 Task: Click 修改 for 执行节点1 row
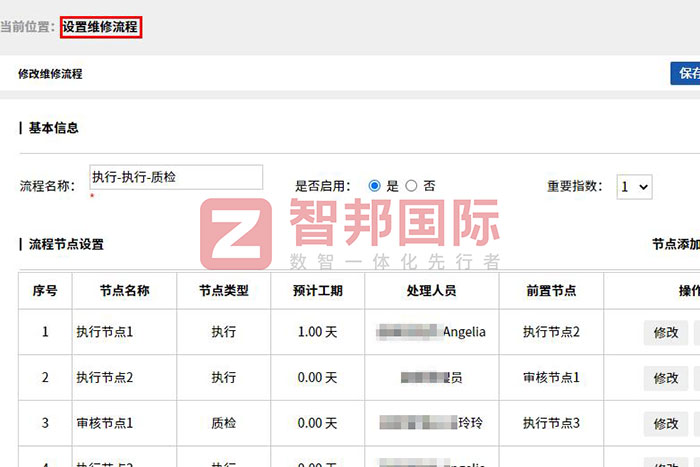(x=666, y=332)
